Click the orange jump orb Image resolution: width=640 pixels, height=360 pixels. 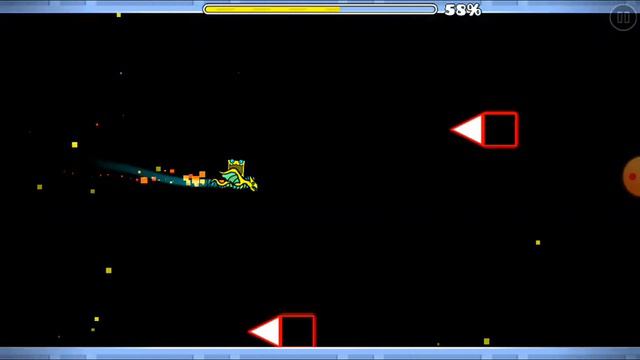(631, 177)
